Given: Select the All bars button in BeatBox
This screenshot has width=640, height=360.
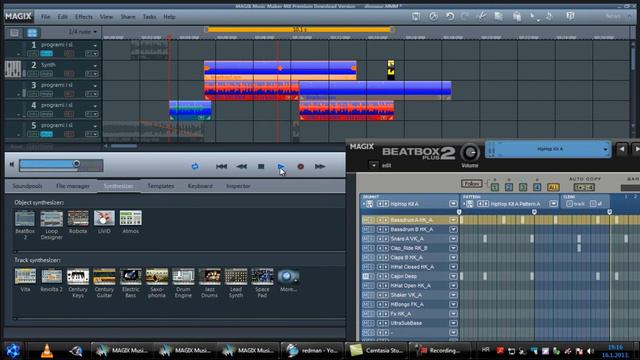Looking at the screenshot, I should pos(553,187).
